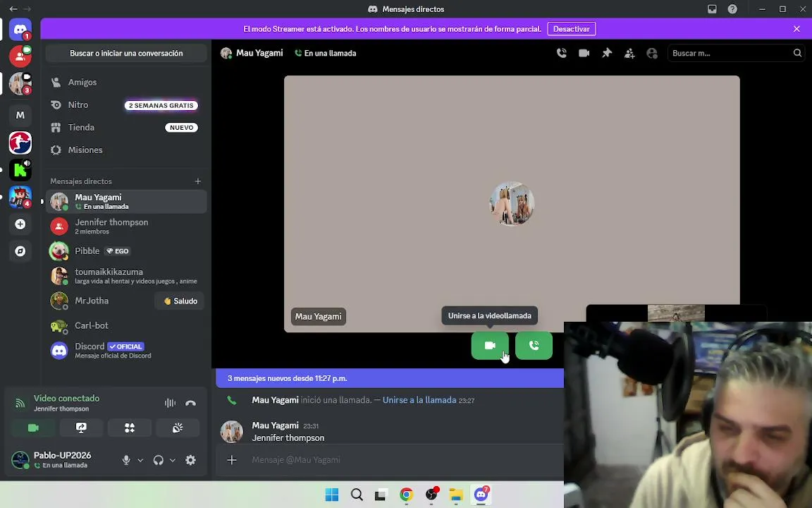Click the message input for Mau Yagami
This screenshot has height=508, width=812.
[404, 460]
